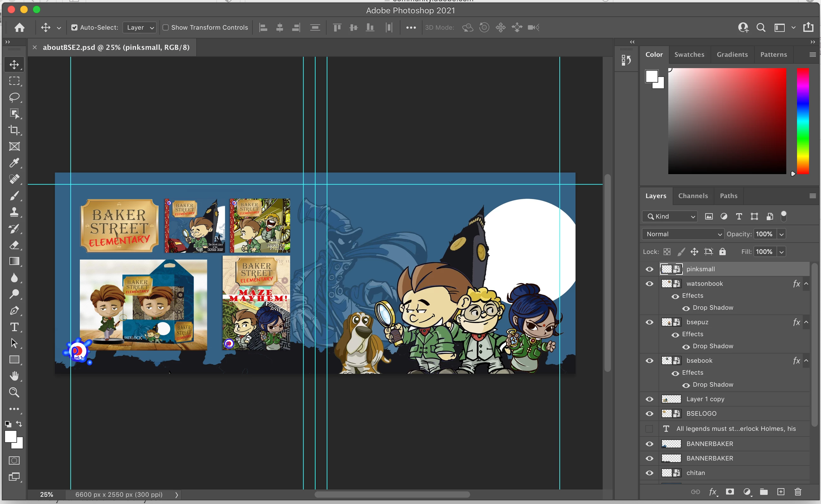Open the Swatches tab
Screen dimensions: 821x504
689,55
